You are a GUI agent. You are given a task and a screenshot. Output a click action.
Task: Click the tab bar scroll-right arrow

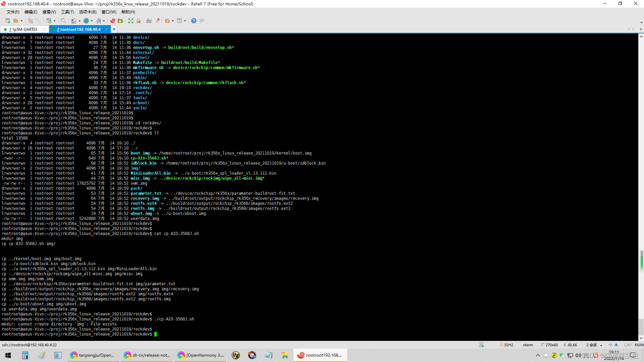click(633, 29)
